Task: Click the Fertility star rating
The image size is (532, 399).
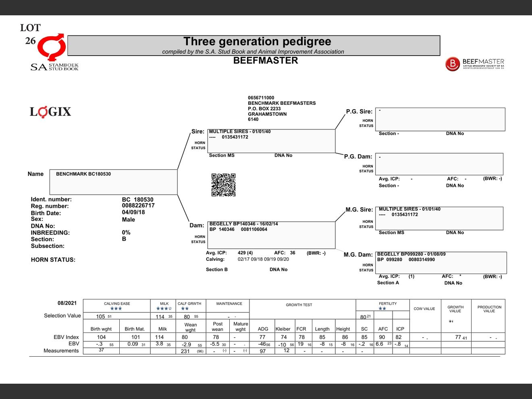Action: [382, 309]
